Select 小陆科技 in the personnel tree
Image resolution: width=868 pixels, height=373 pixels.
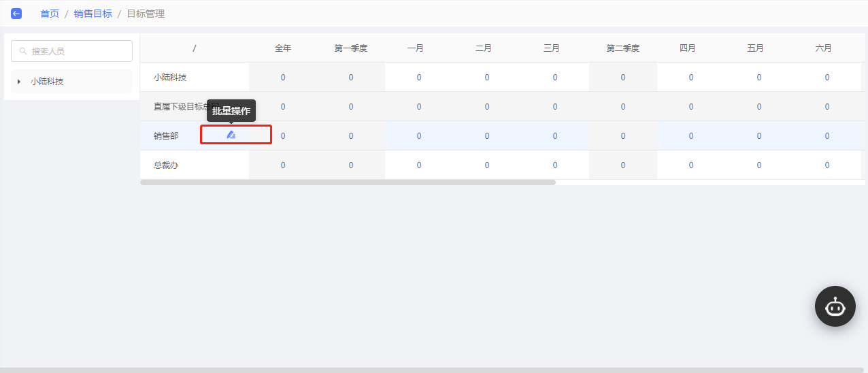coord(47,82)
